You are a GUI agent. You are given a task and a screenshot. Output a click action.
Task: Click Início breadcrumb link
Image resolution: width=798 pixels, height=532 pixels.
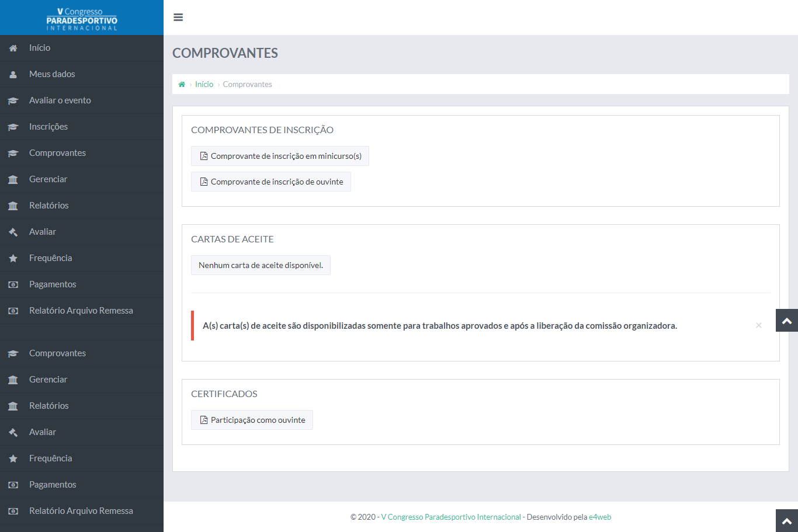pos(204,85)
